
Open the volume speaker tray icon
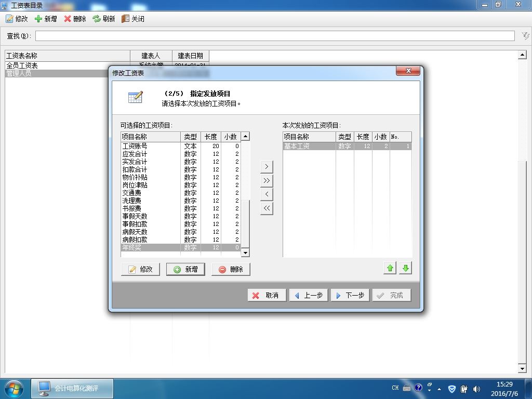click(x=476, y=389)
